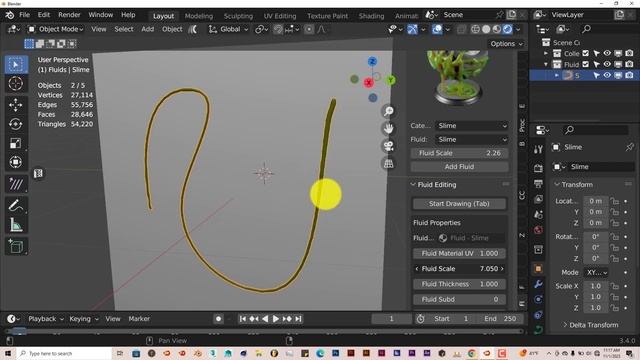
Task: Click the Fluid Subd value field
Action: click(x=459, y=300)
